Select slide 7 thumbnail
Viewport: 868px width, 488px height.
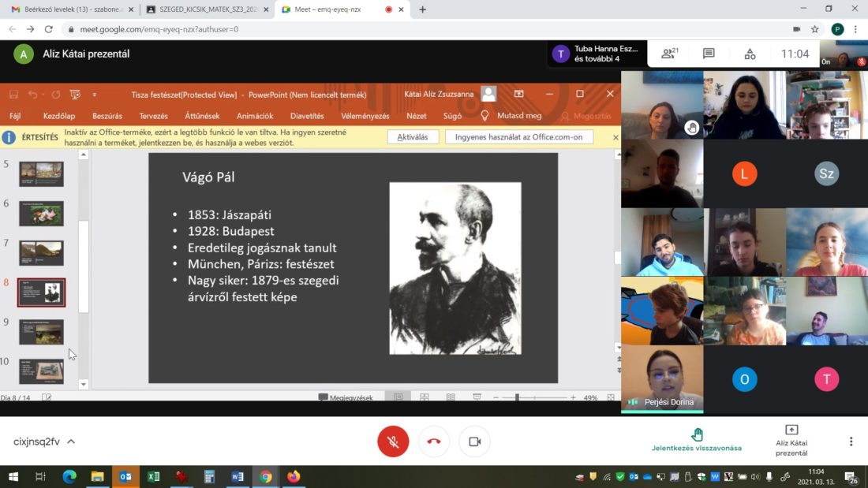point(42,253)
